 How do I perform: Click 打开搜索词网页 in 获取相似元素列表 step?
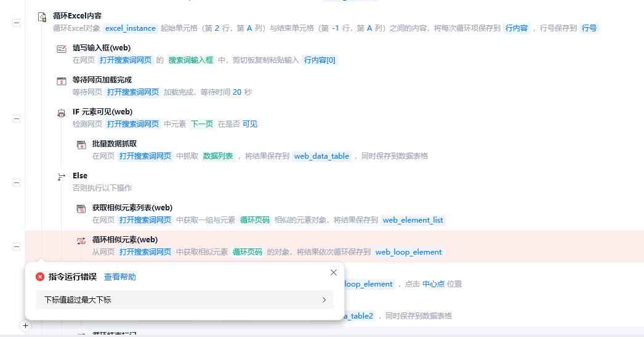(x=145, y=220)
